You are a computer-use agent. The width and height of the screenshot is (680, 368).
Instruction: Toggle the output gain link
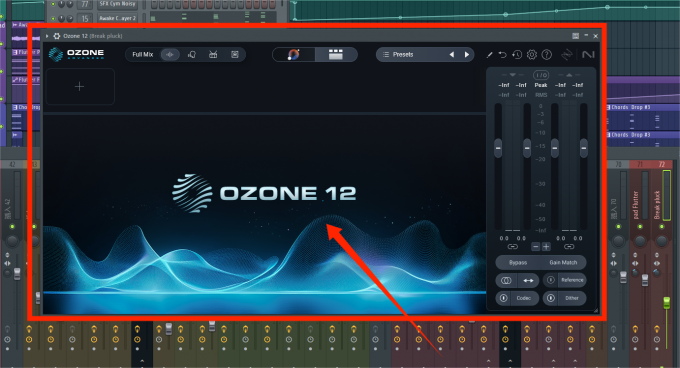click(569, 247)
